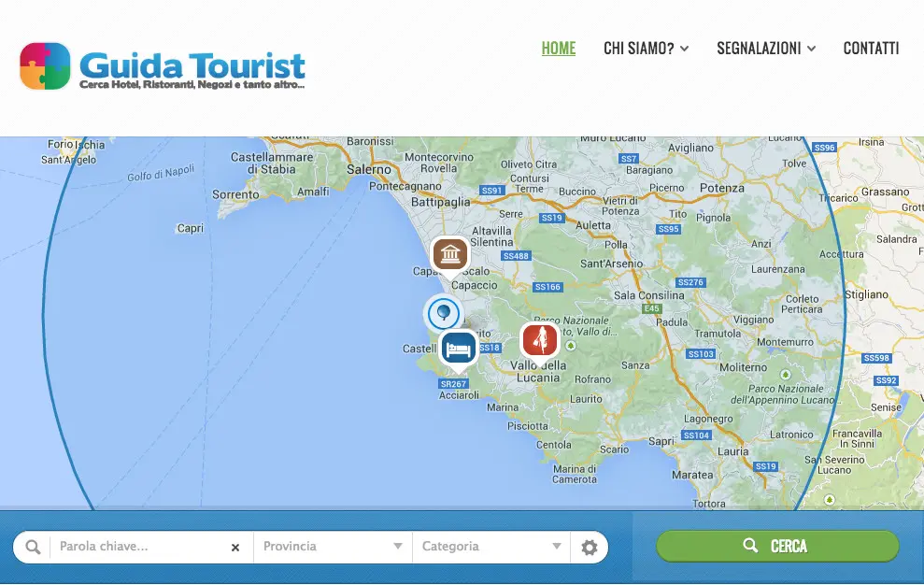
Task: Click the green Cerca search button
Action: pos(777,546)
